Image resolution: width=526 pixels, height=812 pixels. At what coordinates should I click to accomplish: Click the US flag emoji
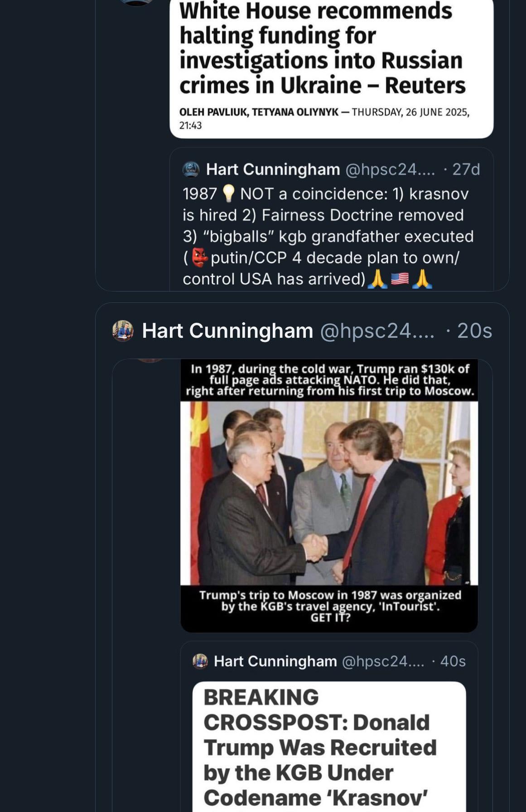(x=400, y=279)
